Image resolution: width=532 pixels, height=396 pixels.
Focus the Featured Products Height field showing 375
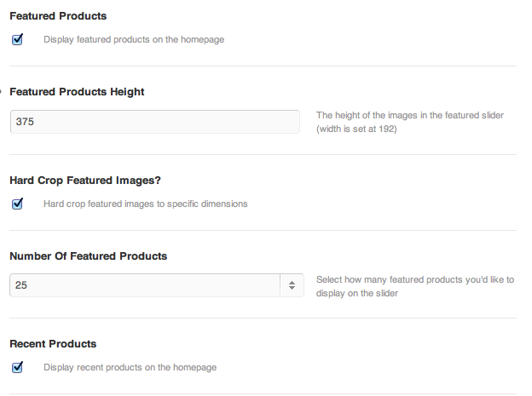click(x=155, y=122)
